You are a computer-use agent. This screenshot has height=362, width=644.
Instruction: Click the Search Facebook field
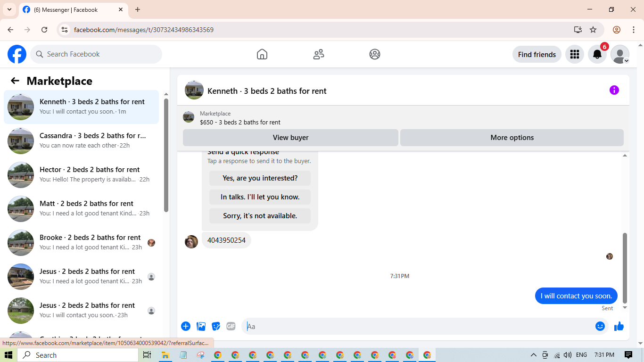tap(96, 54)
